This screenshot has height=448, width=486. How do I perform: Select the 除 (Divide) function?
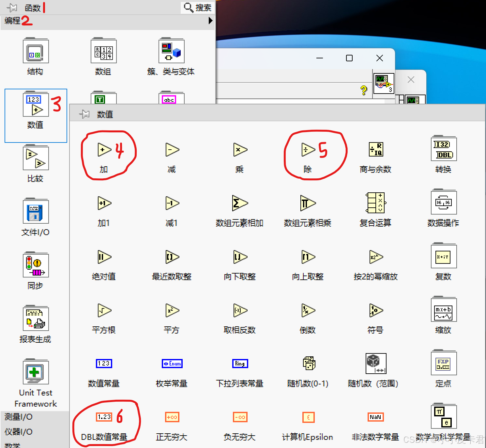pyautogui.click(x=308, y=150)
